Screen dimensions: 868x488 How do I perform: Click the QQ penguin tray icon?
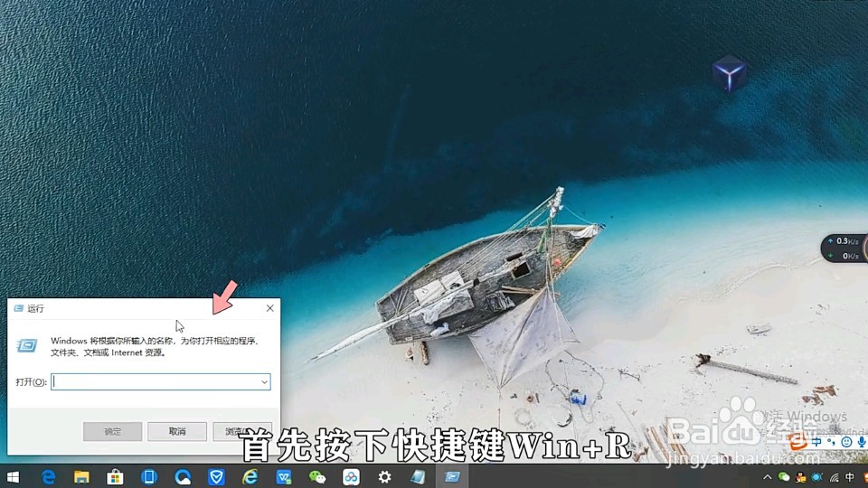(800, 477)
